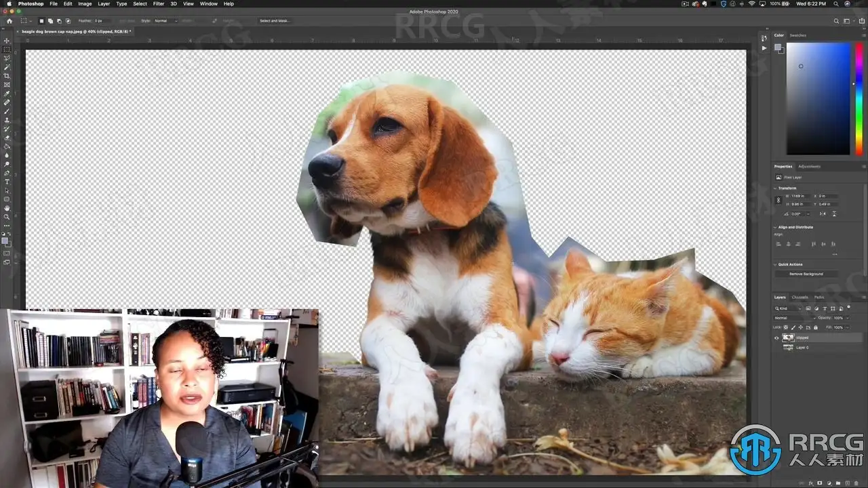Switch to the Channels tab

point(800,297)
